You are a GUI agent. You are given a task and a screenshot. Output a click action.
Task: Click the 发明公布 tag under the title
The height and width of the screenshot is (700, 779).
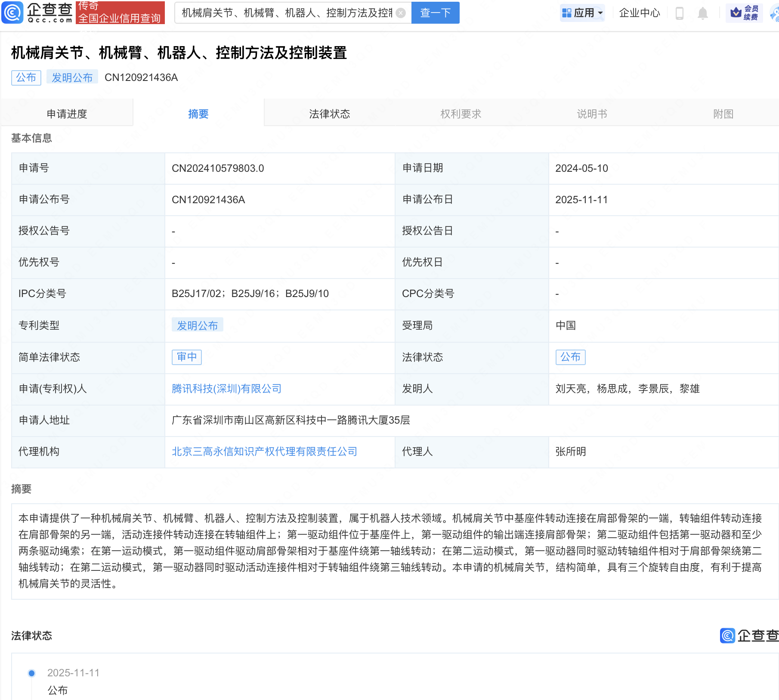tap(72, 77)
